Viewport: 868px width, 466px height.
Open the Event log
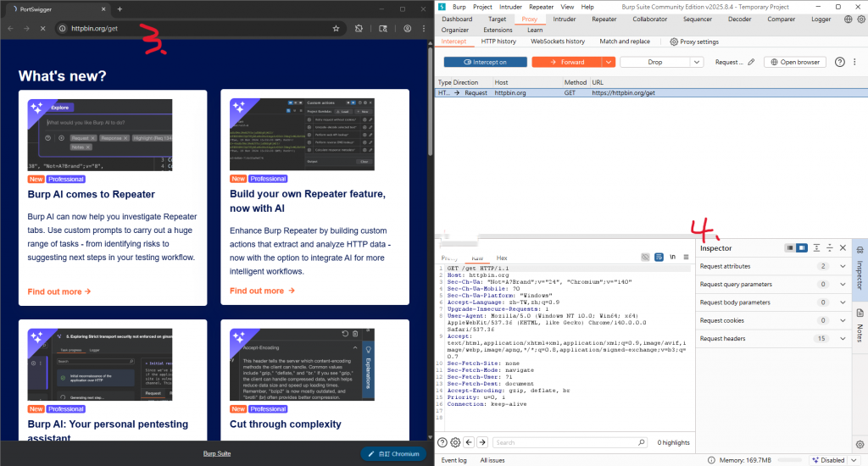click(x=453, y=460)
